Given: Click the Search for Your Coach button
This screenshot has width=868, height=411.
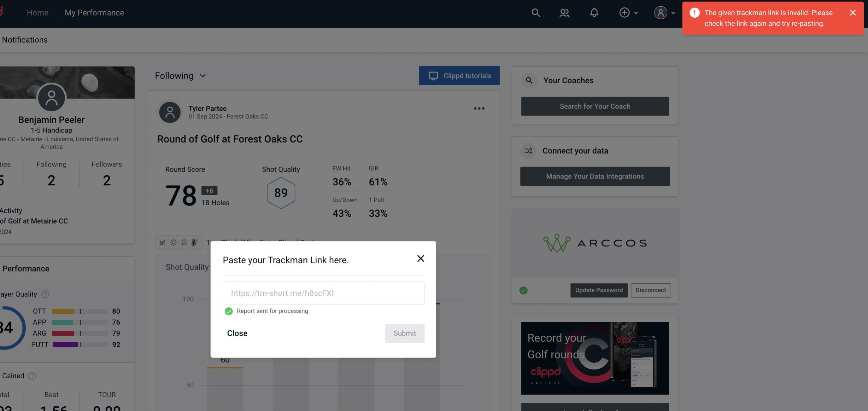Looking at the screenshot, I should (595, 106).
